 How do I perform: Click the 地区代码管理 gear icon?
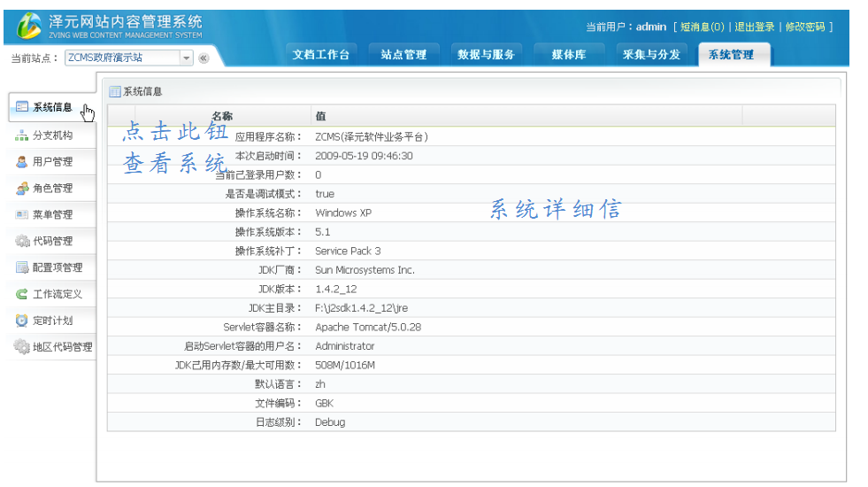point(21,347)
